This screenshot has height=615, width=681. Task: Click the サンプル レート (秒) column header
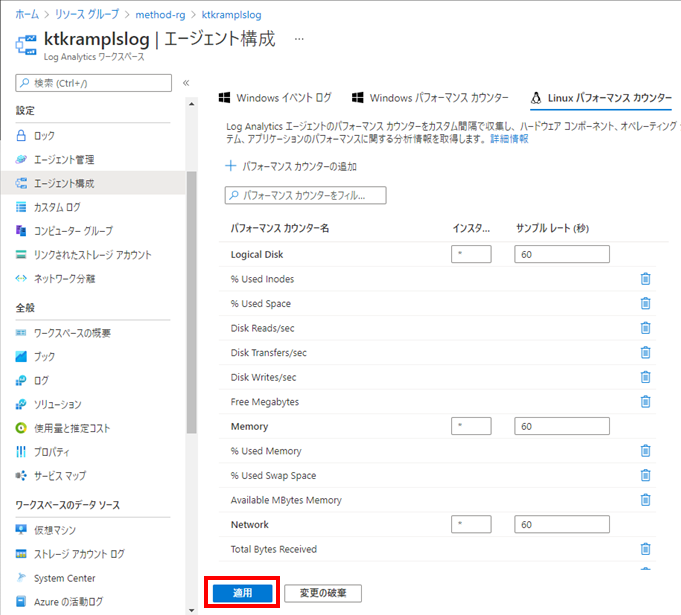coord(552,228)
